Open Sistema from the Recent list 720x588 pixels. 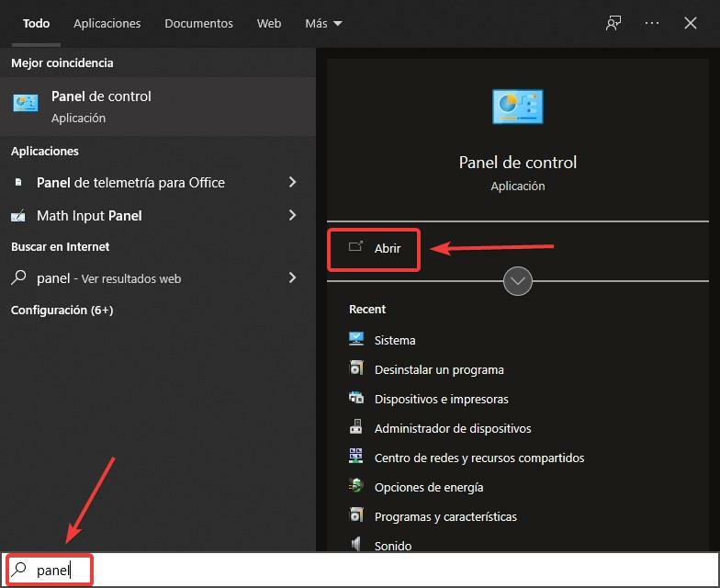(x=395, y=340)
